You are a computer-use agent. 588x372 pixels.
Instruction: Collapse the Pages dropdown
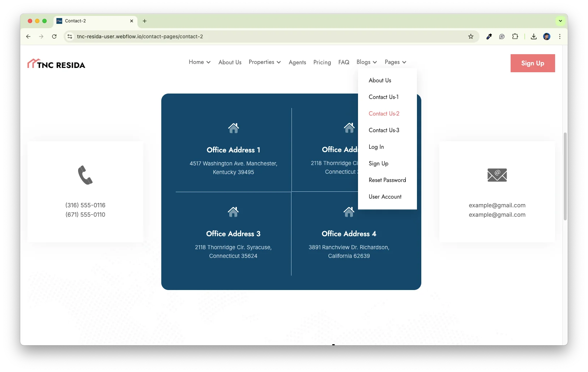click(x=395, y=62)
